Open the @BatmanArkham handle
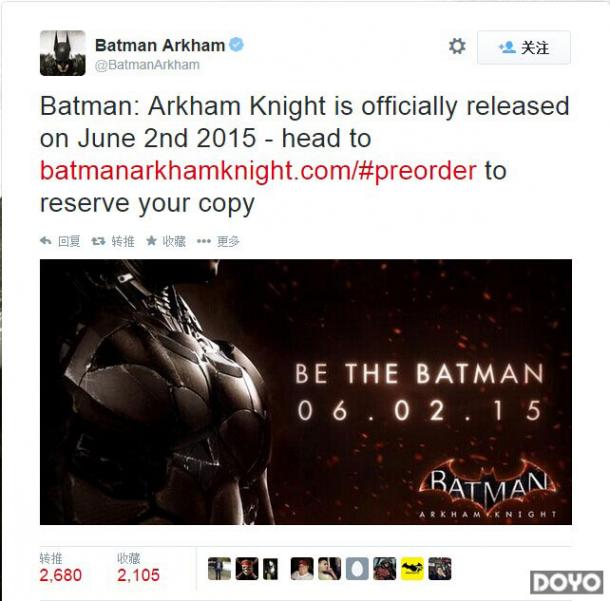The width and height of the screenshot is (610, 601). [147, 65]
